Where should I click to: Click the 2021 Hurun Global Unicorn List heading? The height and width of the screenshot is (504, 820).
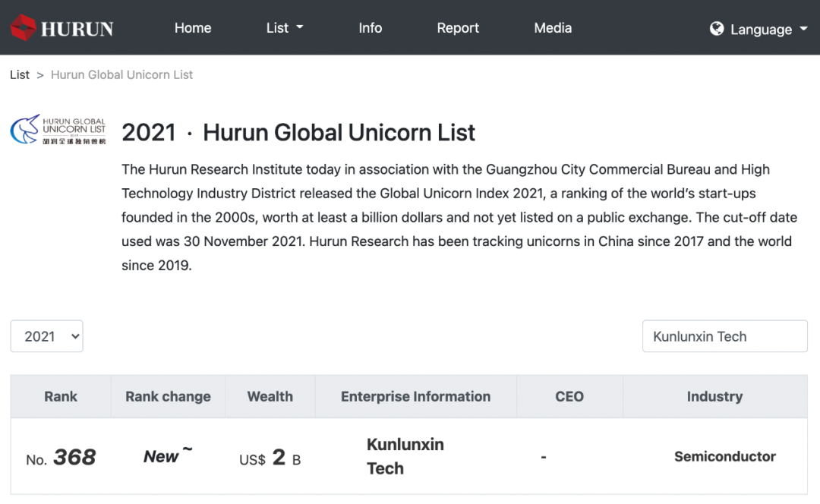(298, 132)
